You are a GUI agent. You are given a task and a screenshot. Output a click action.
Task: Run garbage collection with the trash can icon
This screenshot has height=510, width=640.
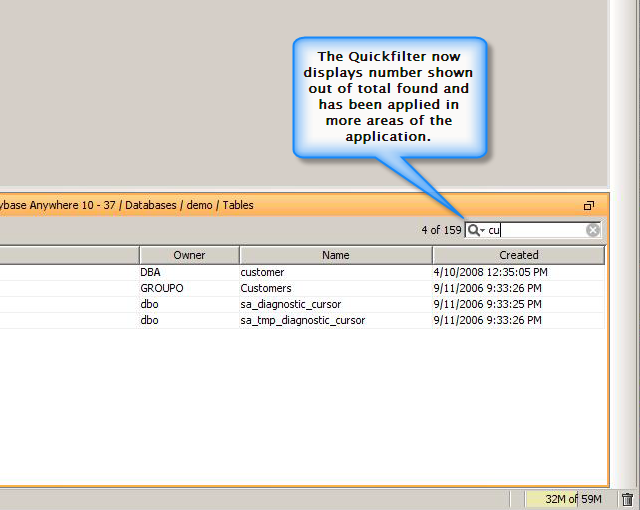coord(627,499)
